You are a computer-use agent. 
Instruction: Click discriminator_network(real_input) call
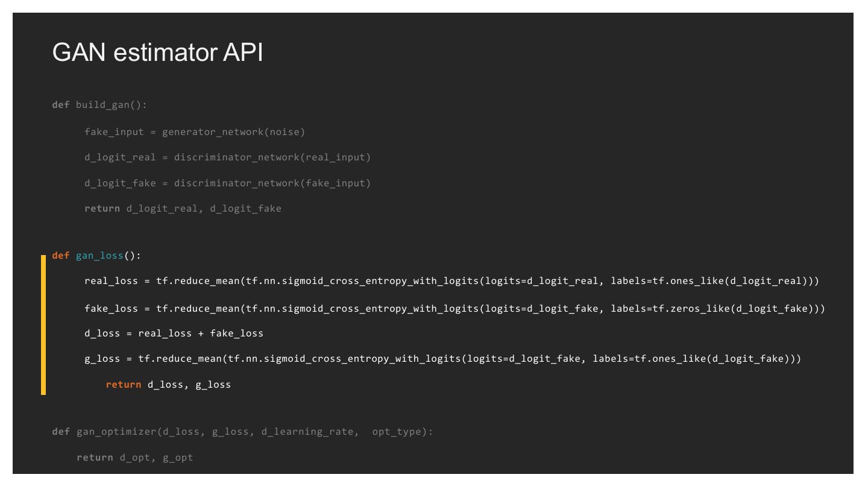(x=272, y=157)
